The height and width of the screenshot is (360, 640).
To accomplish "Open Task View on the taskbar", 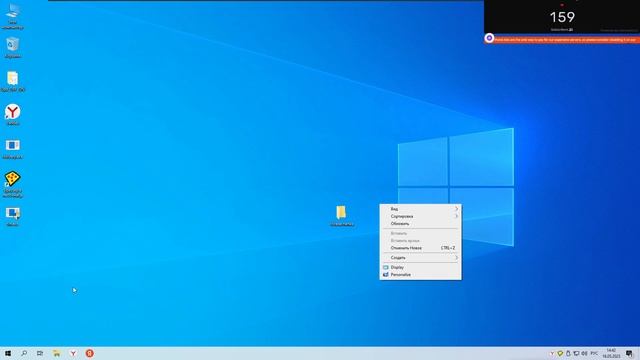I will (40, 353).
